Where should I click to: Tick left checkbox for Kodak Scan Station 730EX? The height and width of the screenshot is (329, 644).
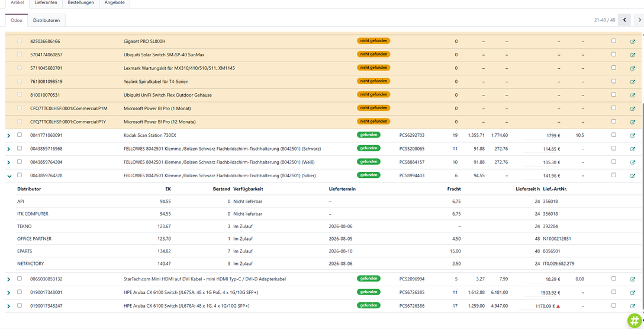tap(20, 135)
